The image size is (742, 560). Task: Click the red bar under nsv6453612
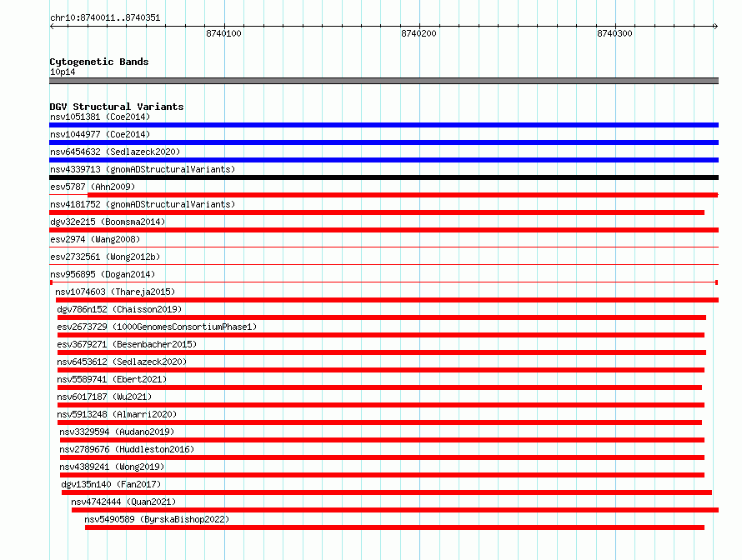pos(380,370)
